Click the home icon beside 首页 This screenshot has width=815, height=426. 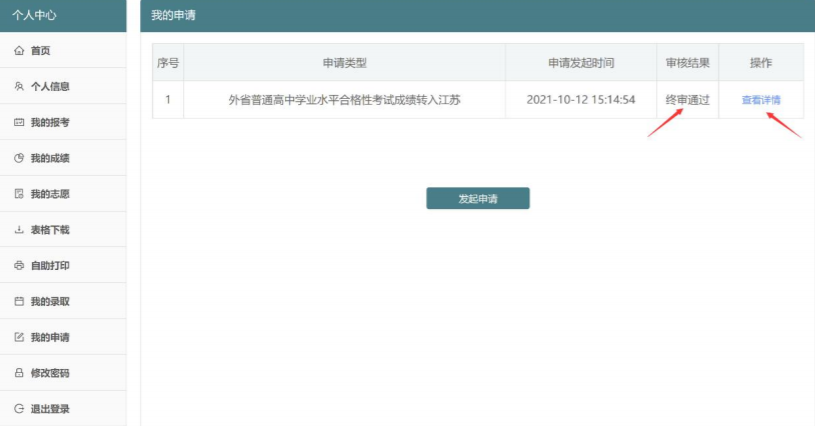coord(18,51)
